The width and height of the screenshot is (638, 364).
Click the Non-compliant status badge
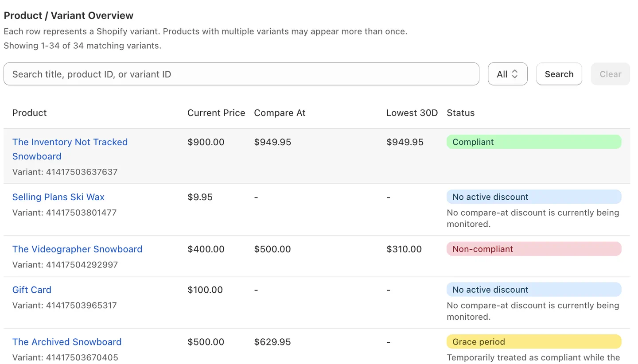point(534,249)
